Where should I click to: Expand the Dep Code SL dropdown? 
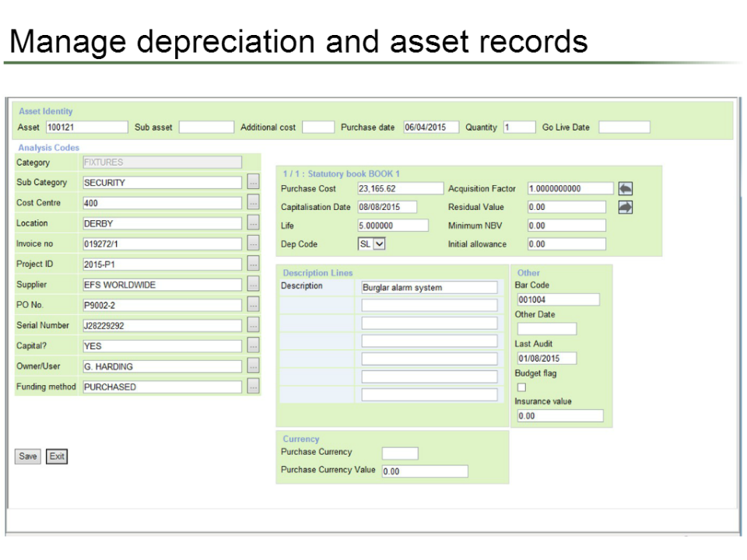(x=379, y=243)
